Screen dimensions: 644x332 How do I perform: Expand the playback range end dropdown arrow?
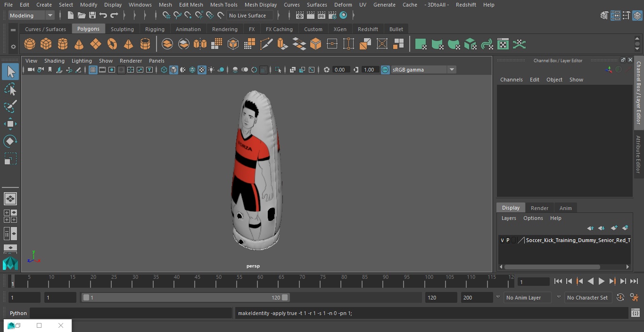point(498,298)
